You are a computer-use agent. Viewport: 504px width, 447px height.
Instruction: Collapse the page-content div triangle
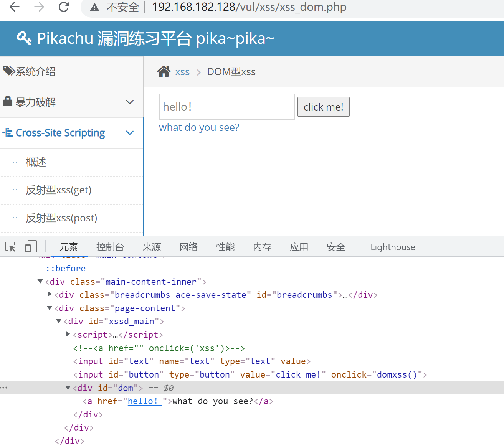50,308
